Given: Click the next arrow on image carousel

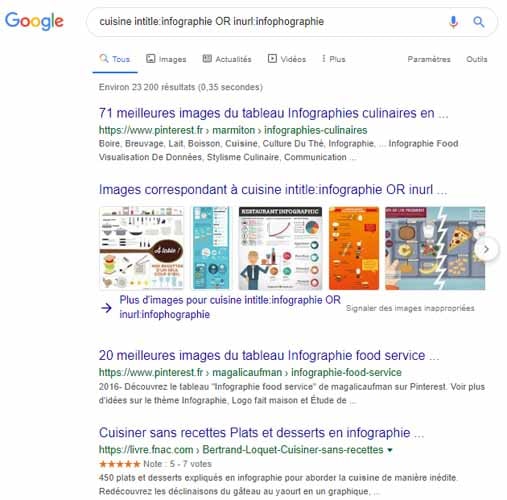Looking at the screenshot, I should [x=486, y=249].
